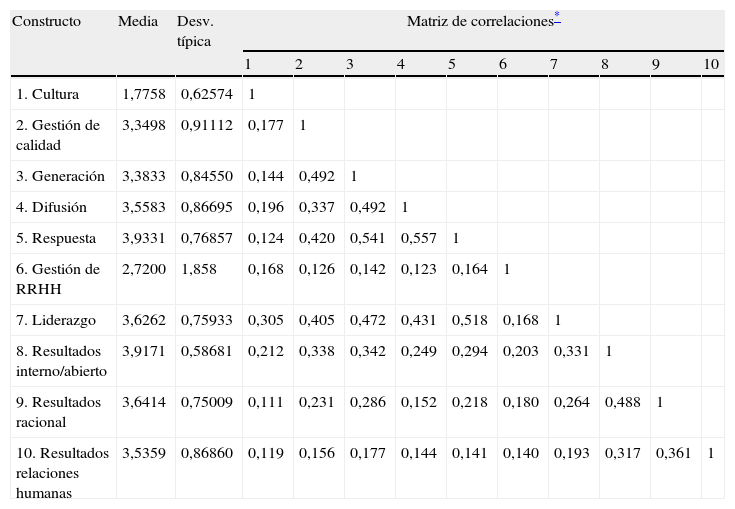
Task: Select the "4. Difusión" row label
Action: [x=51, y=208]
